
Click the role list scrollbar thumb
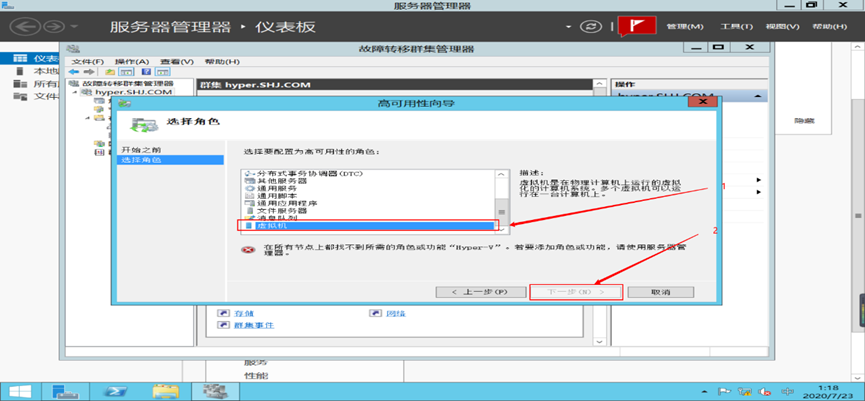pyautogui.click(x=501, y=210)
